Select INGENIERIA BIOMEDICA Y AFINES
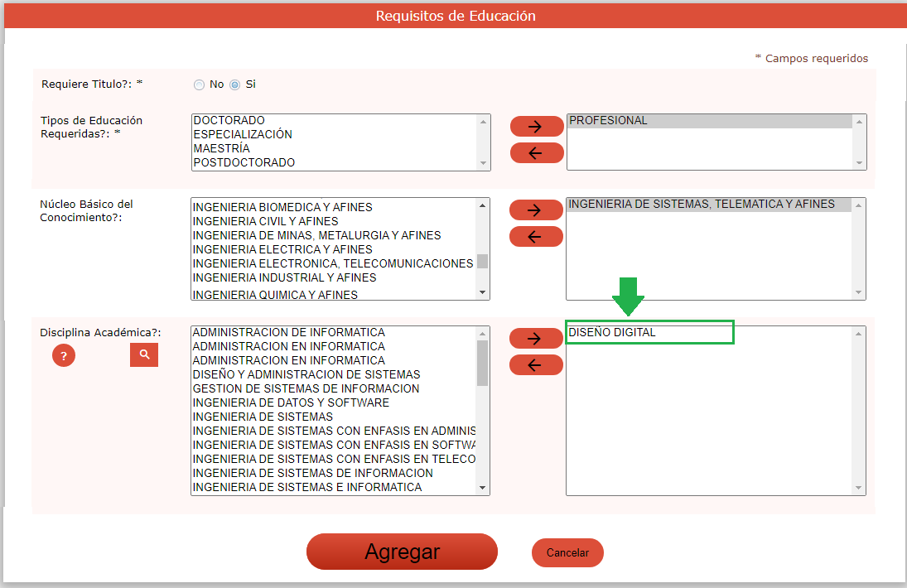907x588 pixels. [334, 207]
